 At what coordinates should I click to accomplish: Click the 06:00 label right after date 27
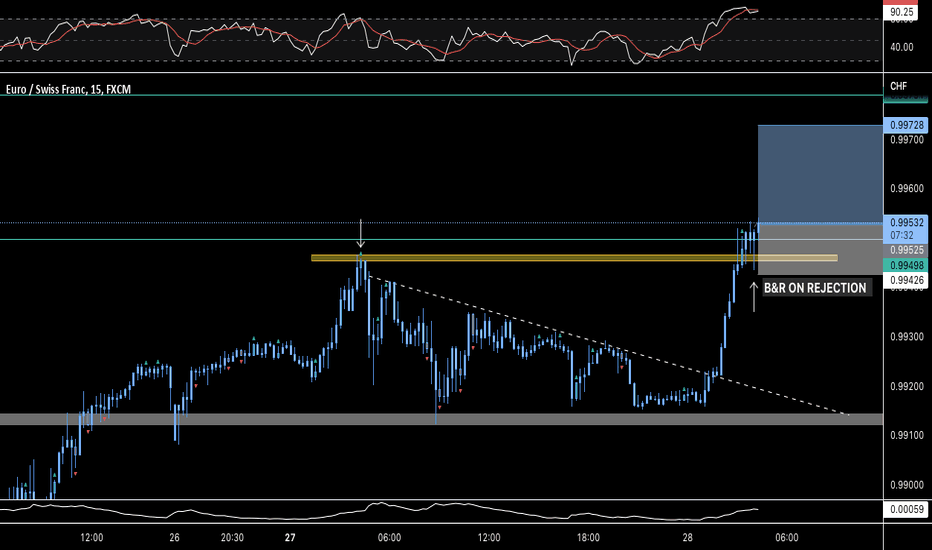coord(389,538)
